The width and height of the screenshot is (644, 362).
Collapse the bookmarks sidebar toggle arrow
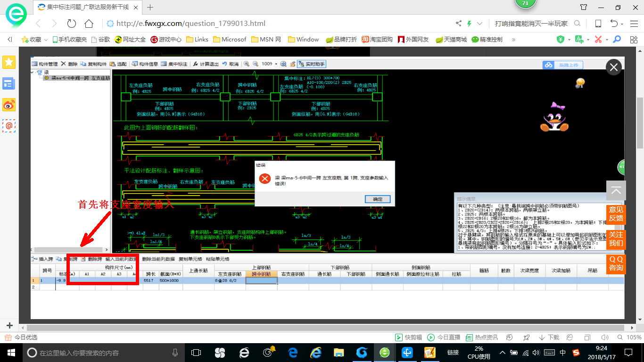point(10,40)
